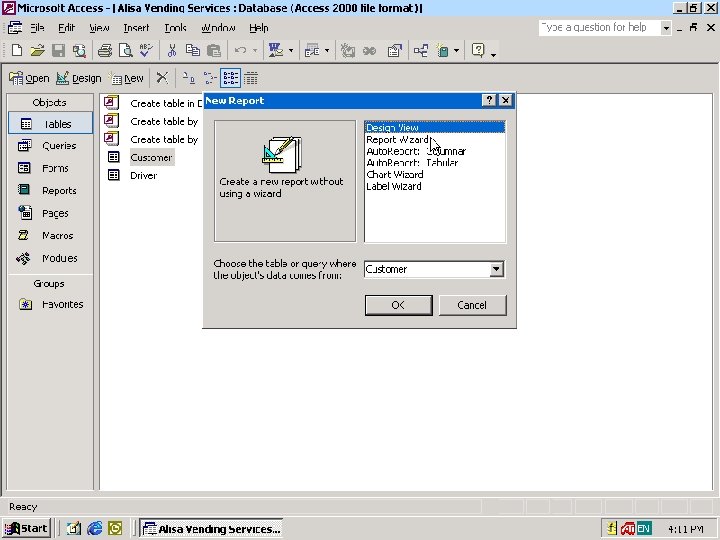Viewport: 720px width, 540px height.
Task: Click the Delete X icon in database window
Action: 162,78
